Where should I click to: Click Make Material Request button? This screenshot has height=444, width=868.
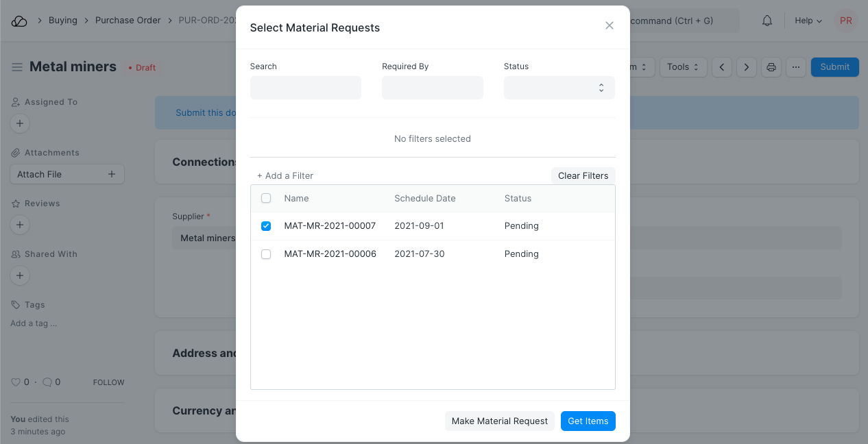click(500, 421)
